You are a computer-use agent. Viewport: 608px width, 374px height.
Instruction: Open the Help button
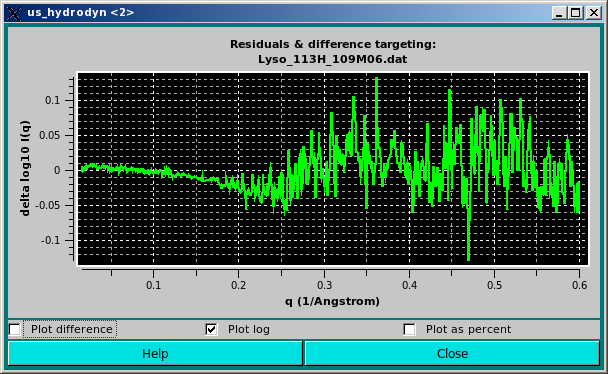tap(155, 353)
